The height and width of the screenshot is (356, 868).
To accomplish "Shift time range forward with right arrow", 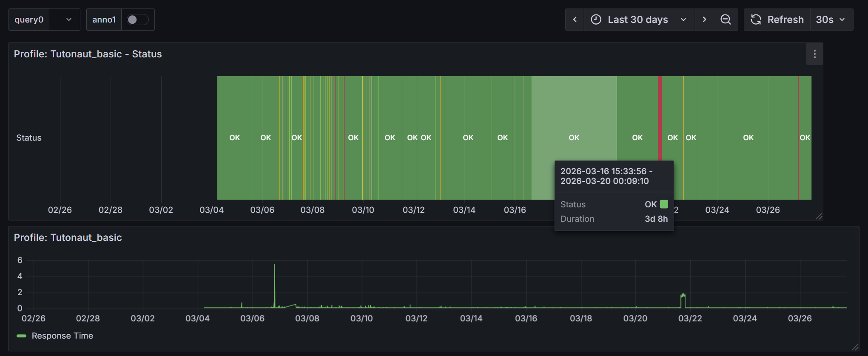I will tap(704, 20).
